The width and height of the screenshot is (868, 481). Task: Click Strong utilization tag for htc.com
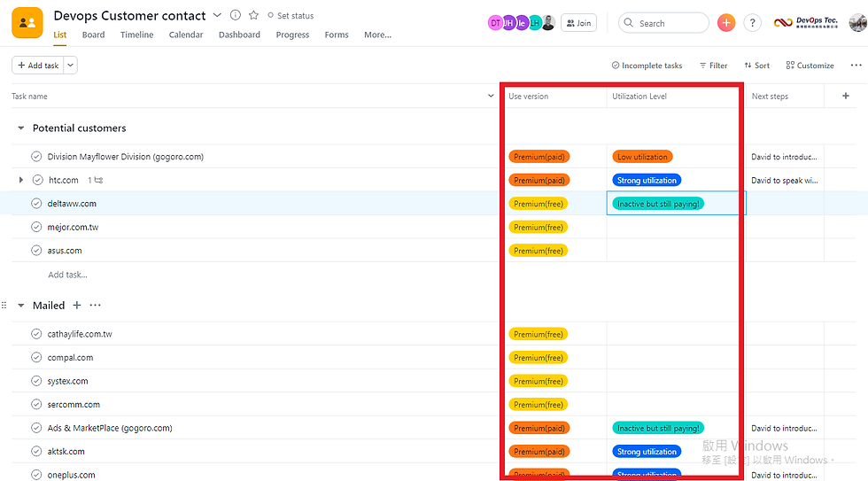647,180
